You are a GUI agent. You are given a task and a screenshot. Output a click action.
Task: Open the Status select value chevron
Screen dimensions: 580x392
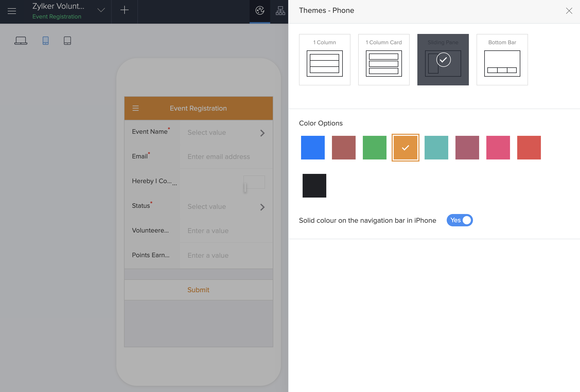coord(262,207)
